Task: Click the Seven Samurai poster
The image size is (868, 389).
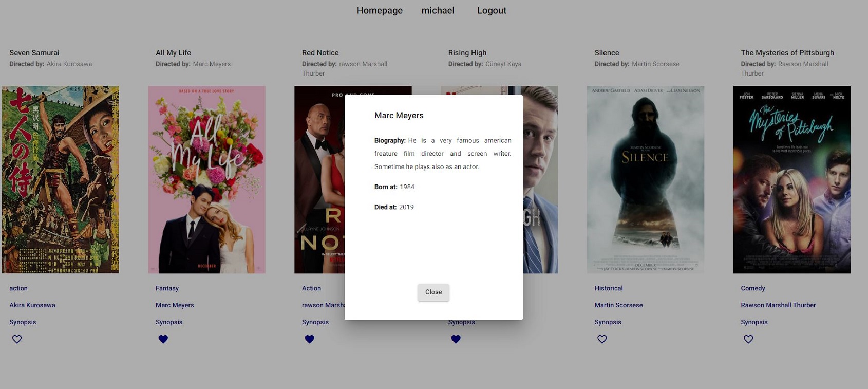Action: point(61,179)
